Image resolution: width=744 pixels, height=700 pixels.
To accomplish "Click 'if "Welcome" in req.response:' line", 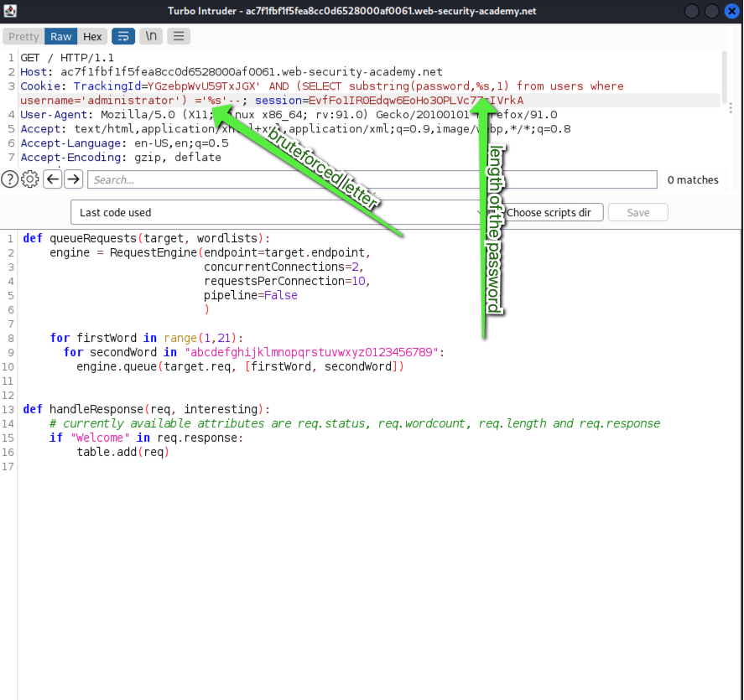I will (146, 438).
